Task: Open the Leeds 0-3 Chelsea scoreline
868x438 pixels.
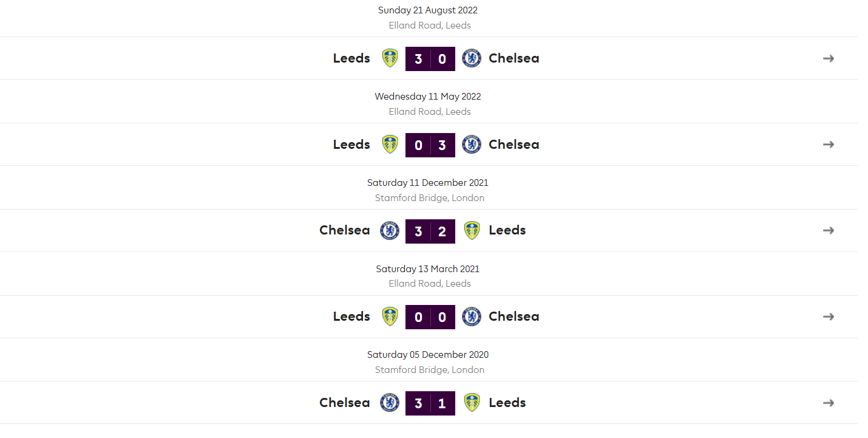Action: 430,145
